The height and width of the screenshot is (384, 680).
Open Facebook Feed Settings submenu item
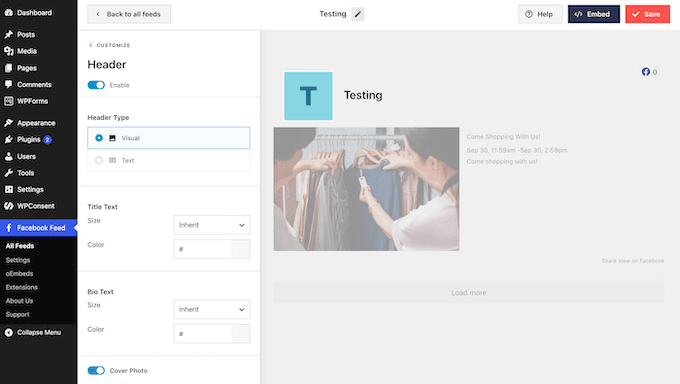click(18, 260)
